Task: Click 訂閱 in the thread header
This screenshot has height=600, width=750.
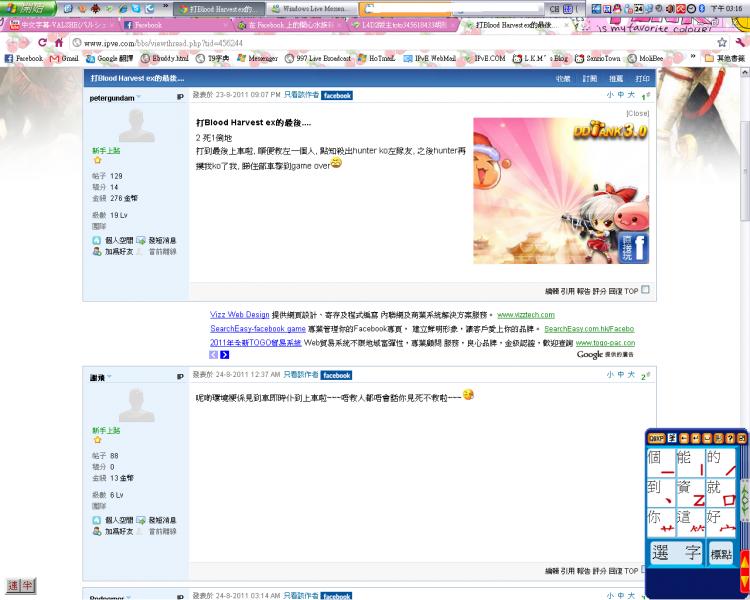Action: tap(590, 78)
